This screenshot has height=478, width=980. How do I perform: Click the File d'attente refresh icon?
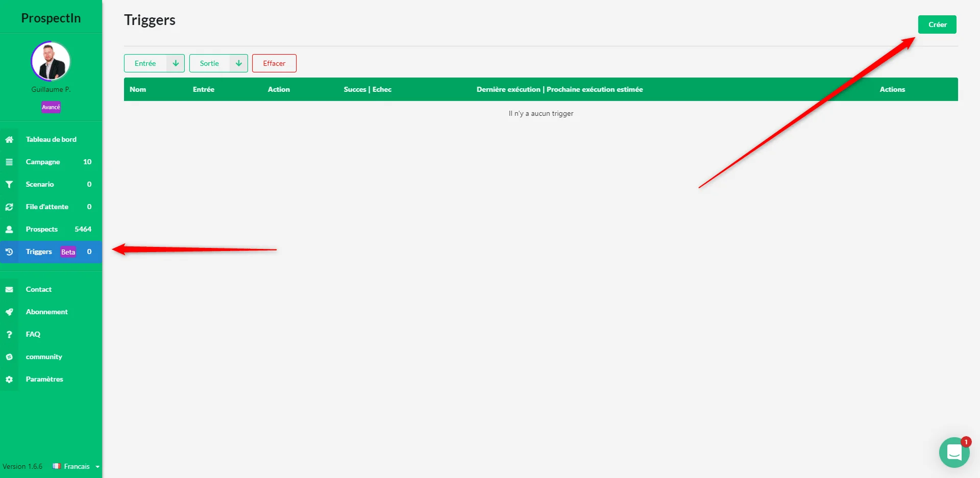pyautogui.click(x=9, y=207)
